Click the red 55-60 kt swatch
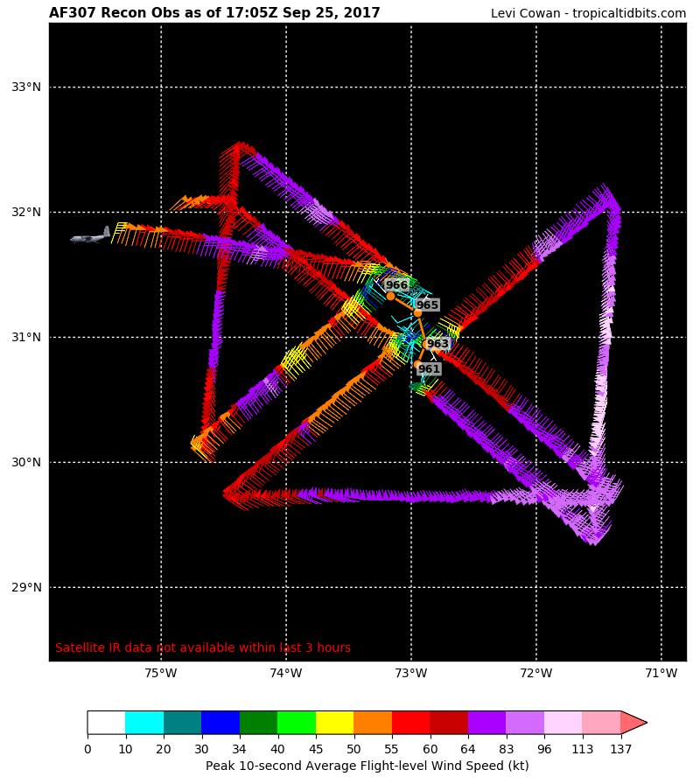This screenshot has height=777, width=700. [x=410, y=723]
